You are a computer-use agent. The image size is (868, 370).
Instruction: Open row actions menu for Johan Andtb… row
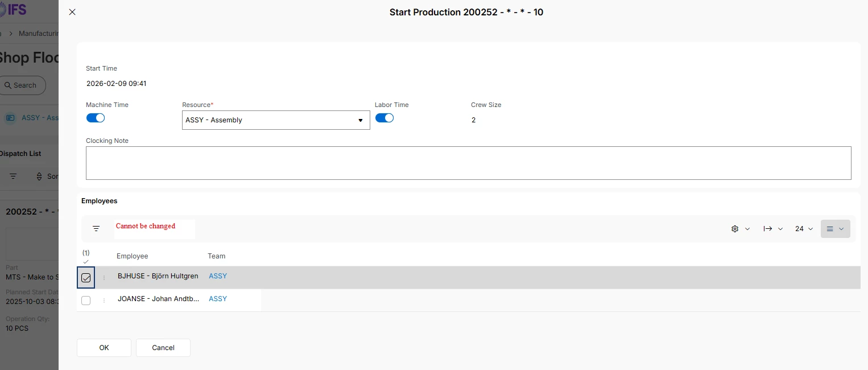[104, 301]
